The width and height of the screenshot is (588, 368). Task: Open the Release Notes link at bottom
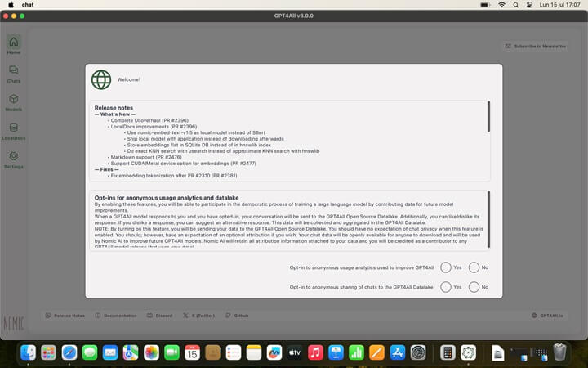[x=65, y=316]
